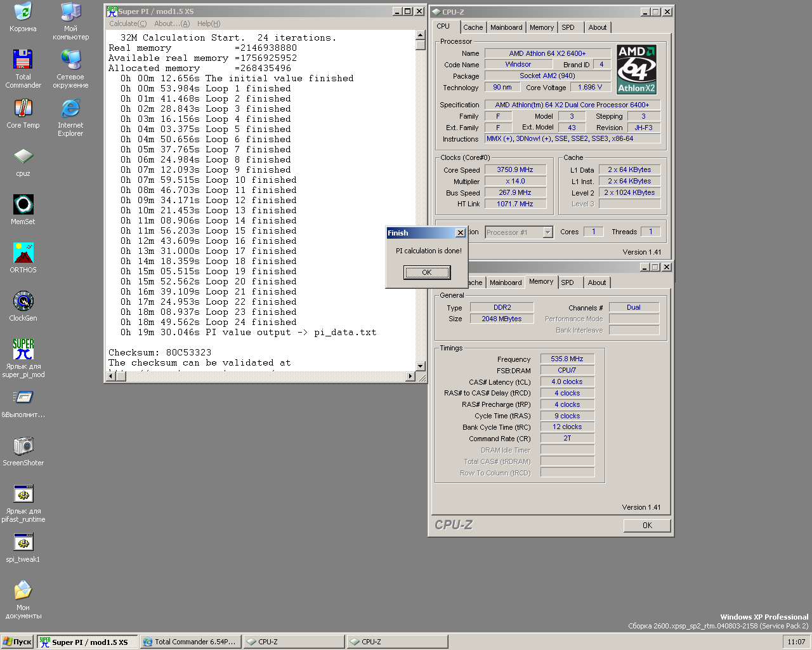
Task: Open the My Documents (Мои документы) desktop icon
Action: 23,599
